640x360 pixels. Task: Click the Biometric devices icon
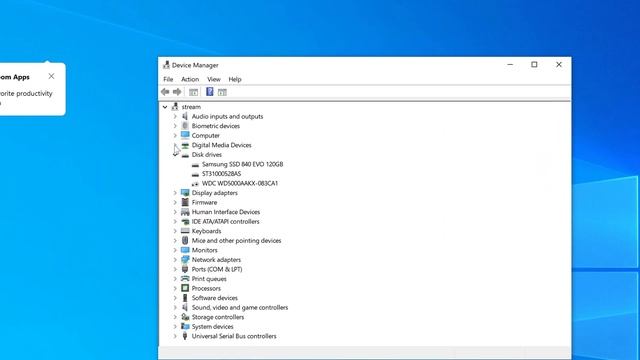[185, 126]
